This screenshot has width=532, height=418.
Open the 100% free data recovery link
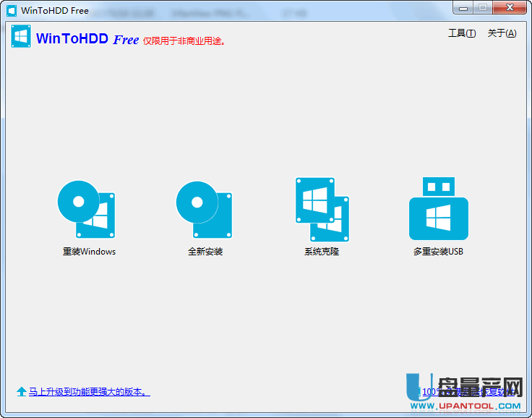(x=468, y=392)
